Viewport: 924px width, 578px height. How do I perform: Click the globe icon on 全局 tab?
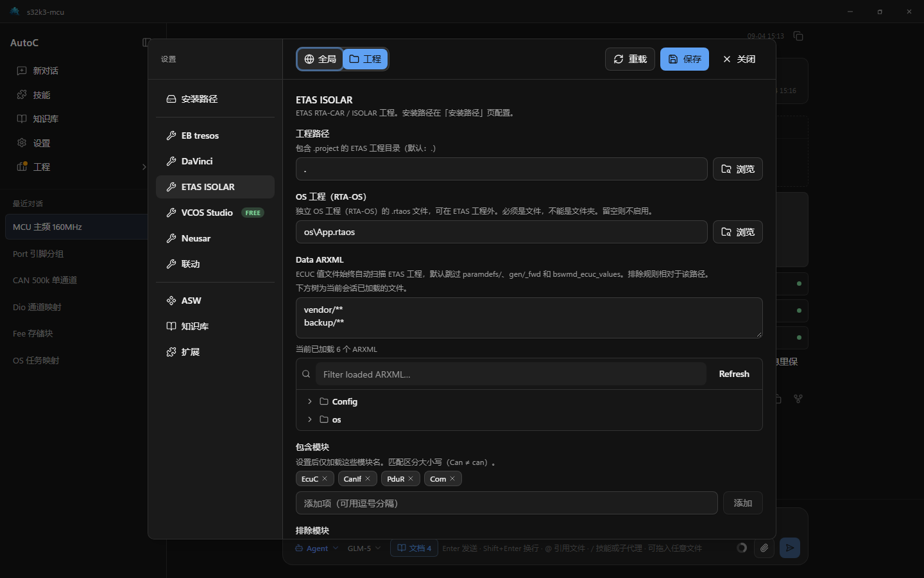pyautogui.click(x=309, y=59)
